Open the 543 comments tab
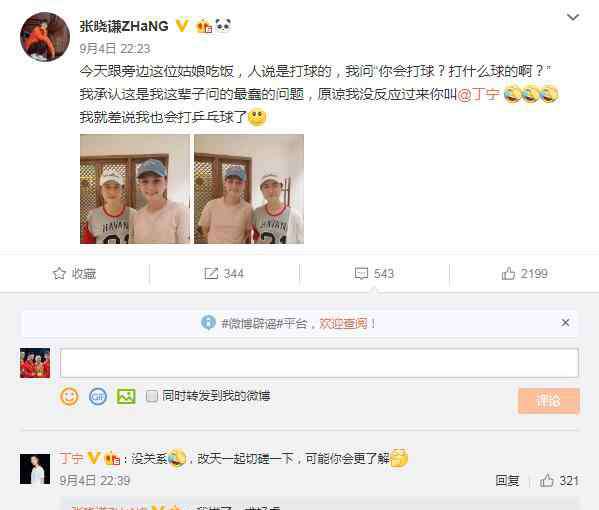 coord(374,274)
